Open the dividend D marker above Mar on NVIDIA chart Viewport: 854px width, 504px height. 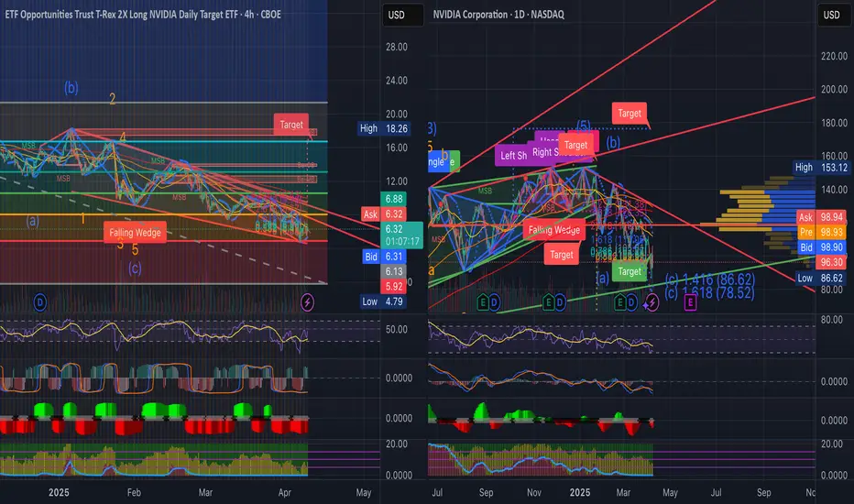click(x=631, y=301)
